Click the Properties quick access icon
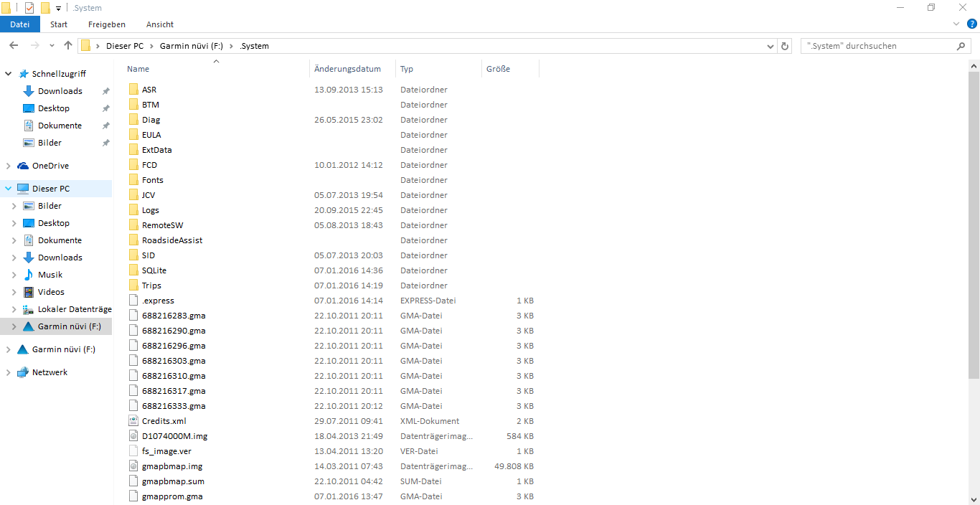 (29, 8)
